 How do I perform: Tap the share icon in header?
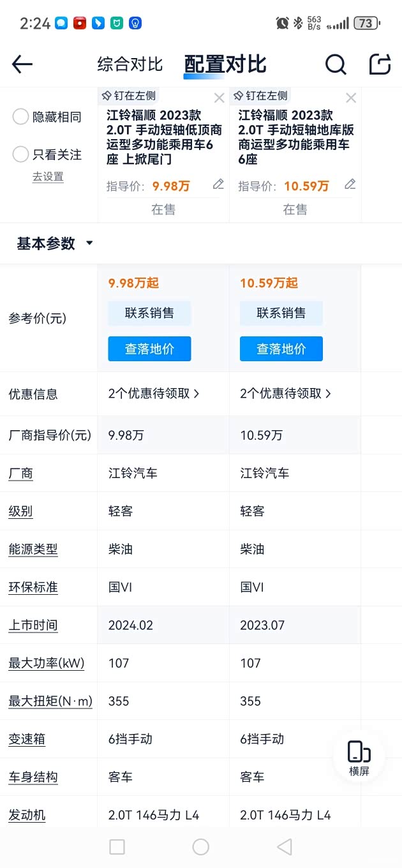coord(380,64)
